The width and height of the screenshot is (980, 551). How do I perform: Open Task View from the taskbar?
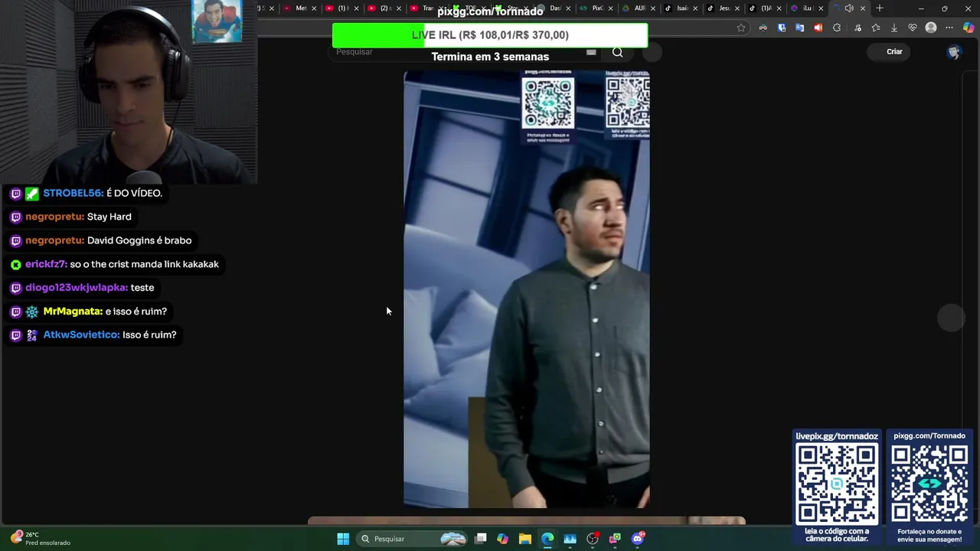480,539
